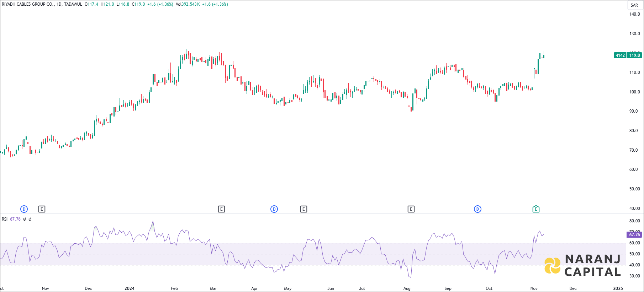Click the RIYADH CABLES GROUP CO. chart title

28,4
